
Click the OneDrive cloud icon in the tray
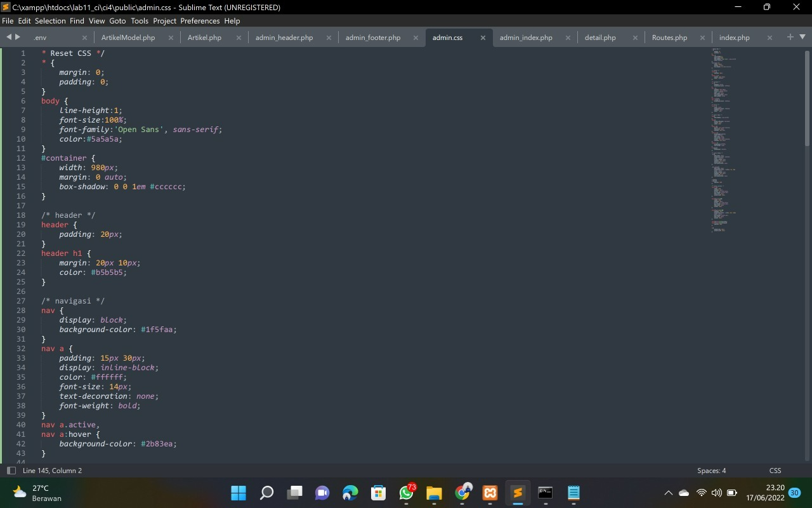tap(684, 493)
